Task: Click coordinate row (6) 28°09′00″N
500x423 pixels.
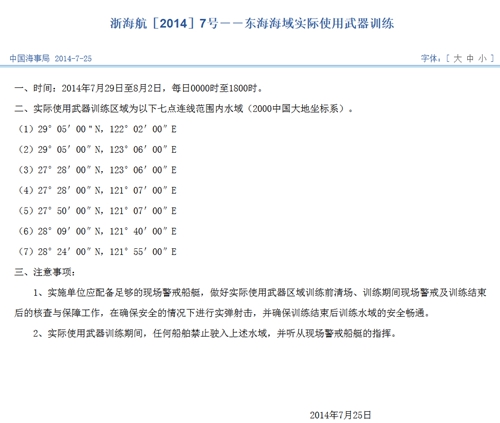Action: click(97, 231)
